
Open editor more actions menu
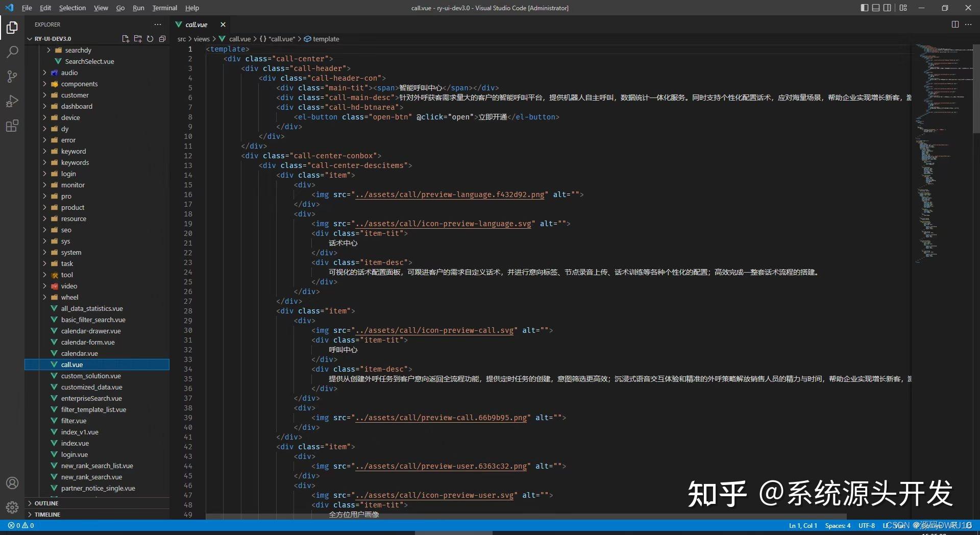(968, 25)
